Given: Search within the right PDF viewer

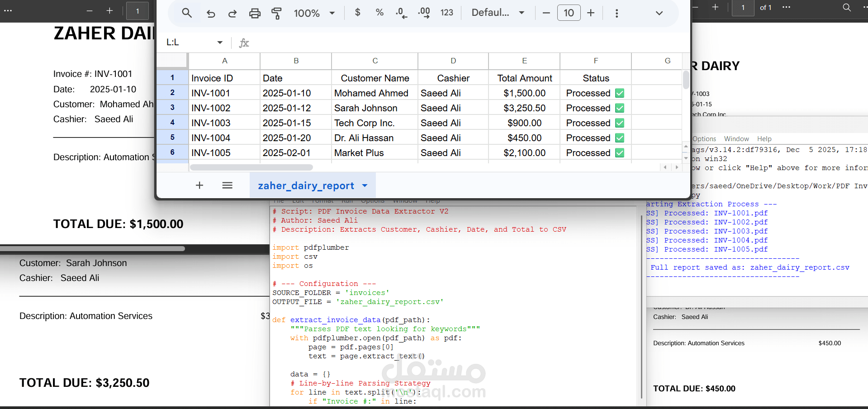Looking at the screenshot, I should click(847, 7).
